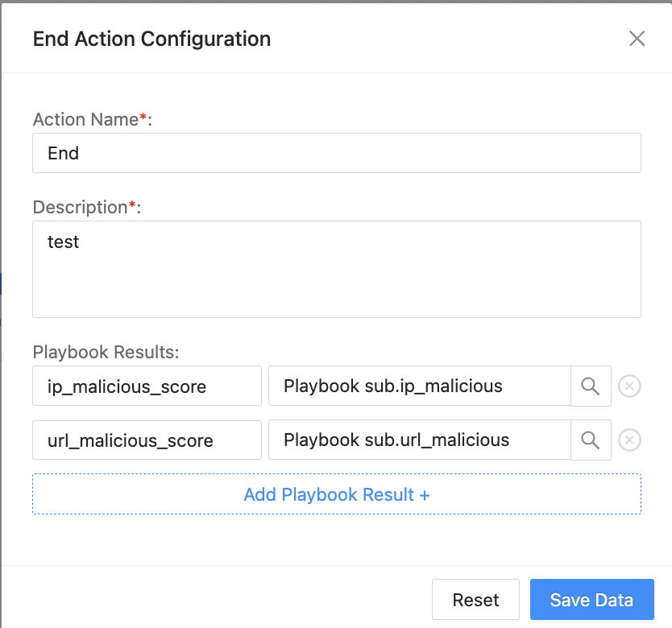Select the Playbook sub.ip_malicious value field
672x628 pixels.
419,386
